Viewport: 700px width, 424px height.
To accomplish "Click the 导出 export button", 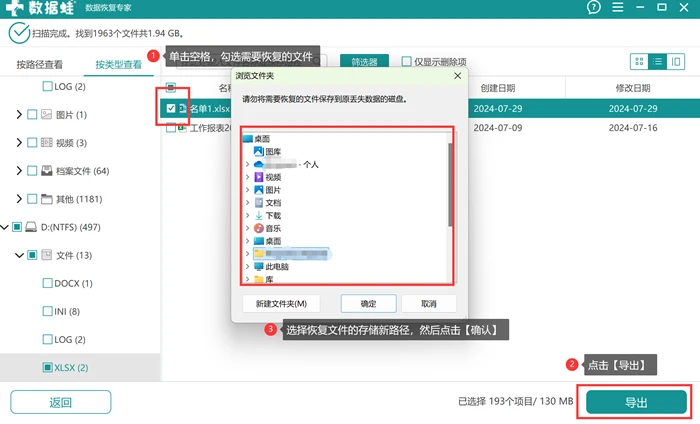I will tap(636, 402).
